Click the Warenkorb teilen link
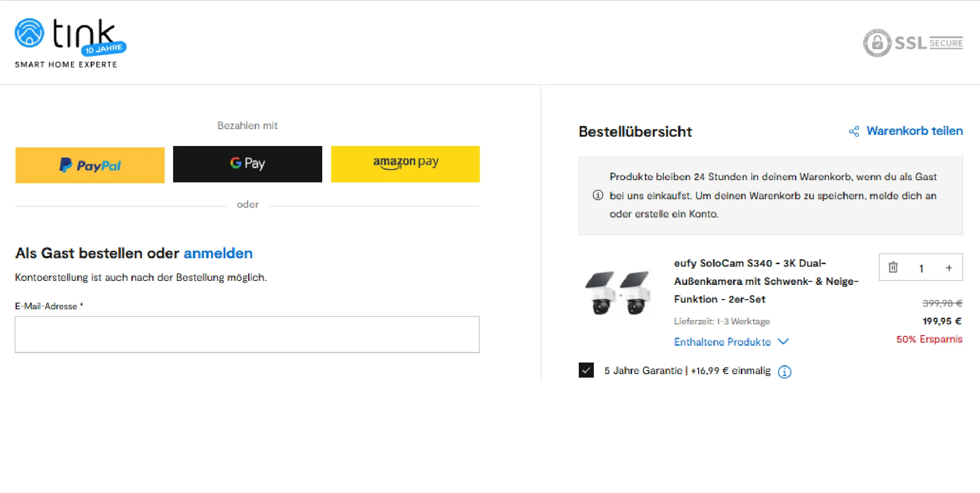Screen dimensions: 980x493 coord(914,131)
